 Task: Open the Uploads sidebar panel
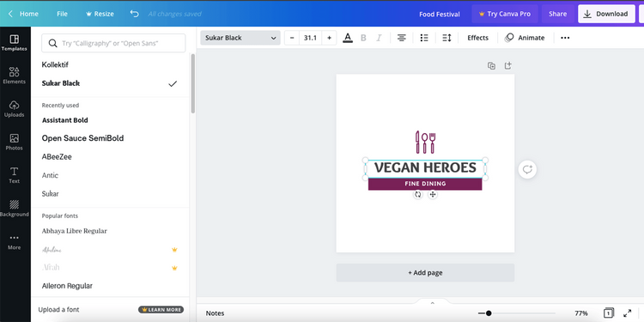coord(15,109)
